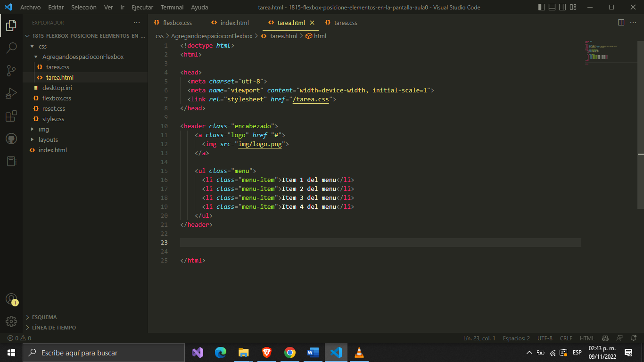Open the Extensions view
644x362 pixels.
tap(11, 116)
